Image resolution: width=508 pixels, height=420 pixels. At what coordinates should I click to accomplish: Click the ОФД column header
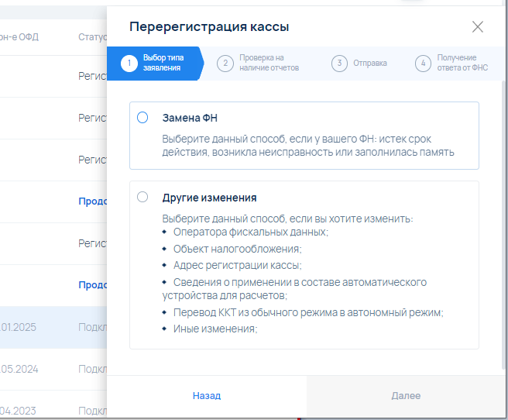[23, 36]
